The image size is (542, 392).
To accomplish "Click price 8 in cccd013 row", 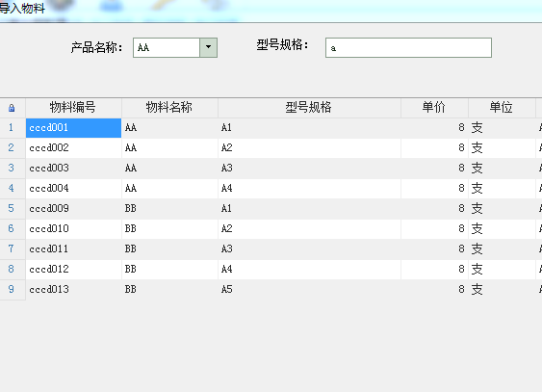I will point(434,290).
